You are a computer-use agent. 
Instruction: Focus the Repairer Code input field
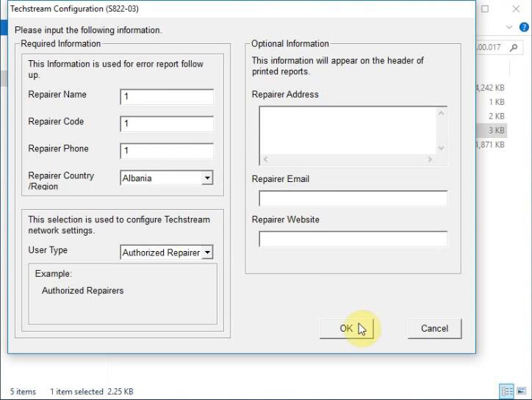(167, 123)
